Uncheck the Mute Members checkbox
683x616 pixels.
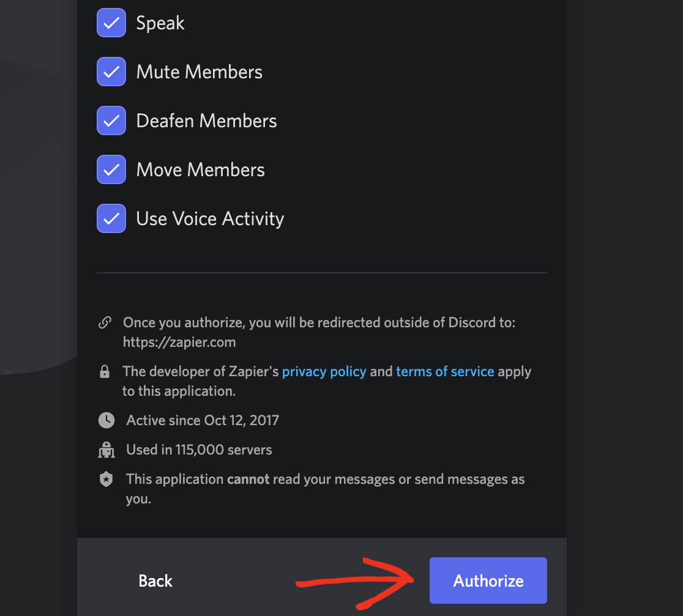coord(111,72)
